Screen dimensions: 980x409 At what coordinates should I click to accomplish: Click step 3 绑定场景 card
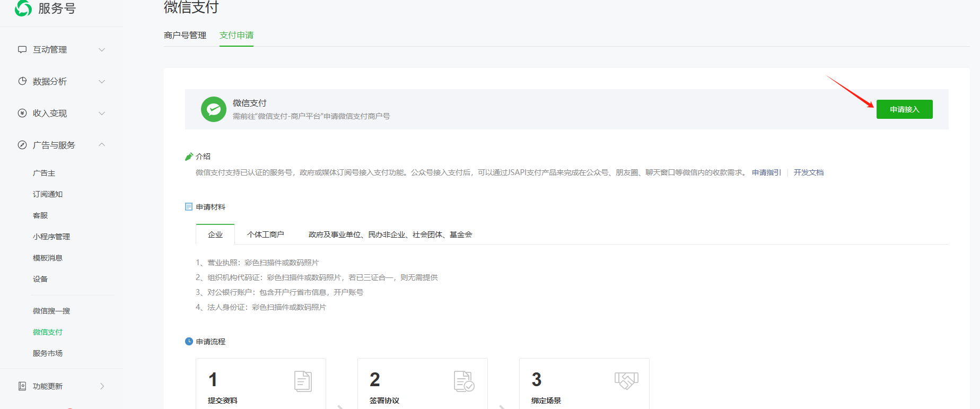tap(584, 384)
